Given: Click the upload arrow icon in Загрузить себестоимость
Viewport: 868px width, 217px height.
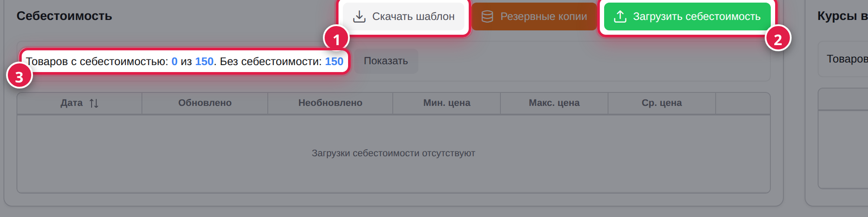Looking at the screenshot, I should (620, 16).
